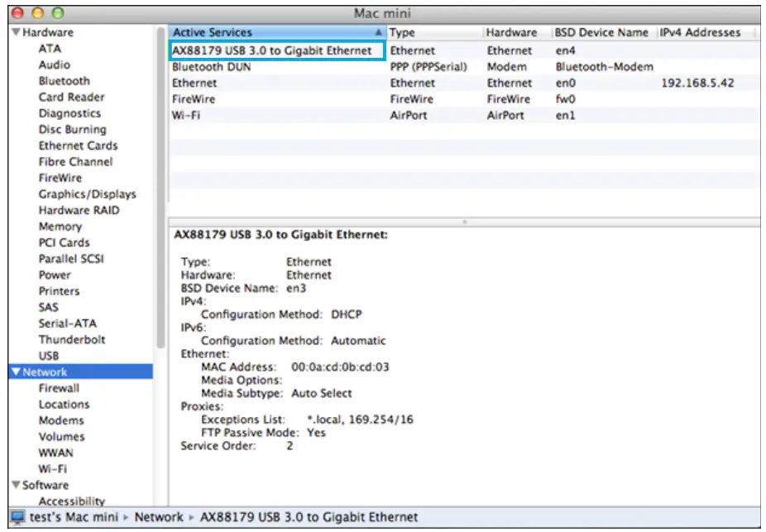The width and height of the screenshot is (766, 532).
Task: Open Bluetooth hardware info
Action: tap(64, 80)
